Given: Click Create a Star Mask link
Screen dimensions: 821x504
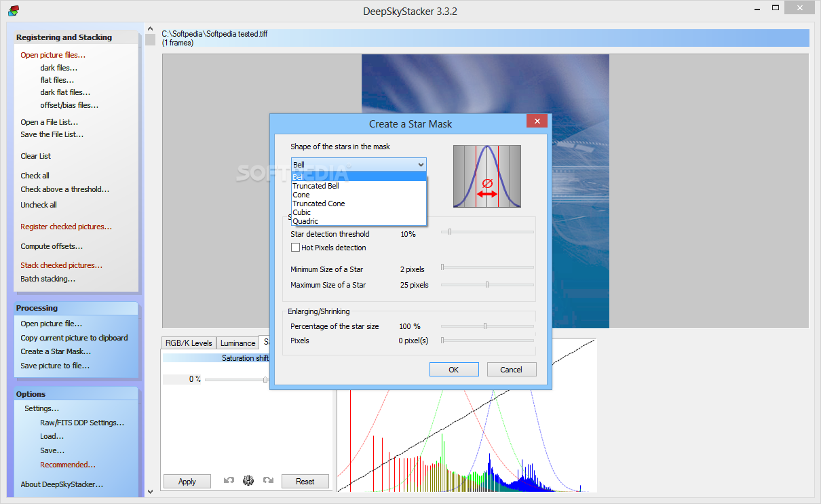Looking at the screenshot, I should click(56, 351).
